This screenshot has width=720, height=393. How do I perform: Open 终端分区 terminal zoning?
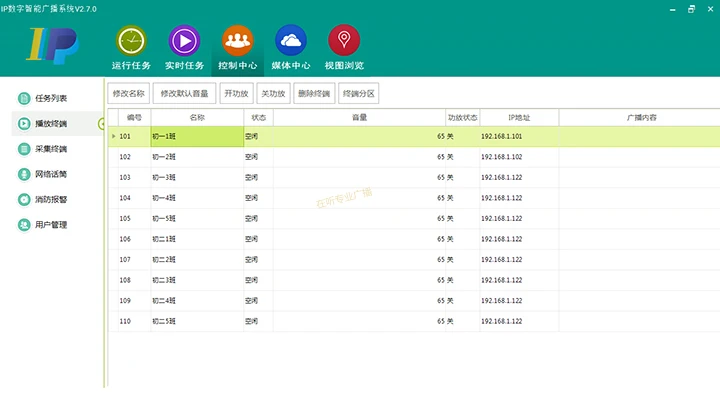tap(359, 93)
